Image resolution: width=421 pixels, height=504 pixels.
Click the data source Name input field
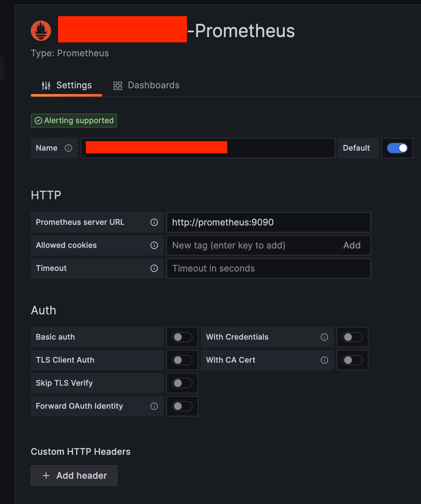point(208,148)
